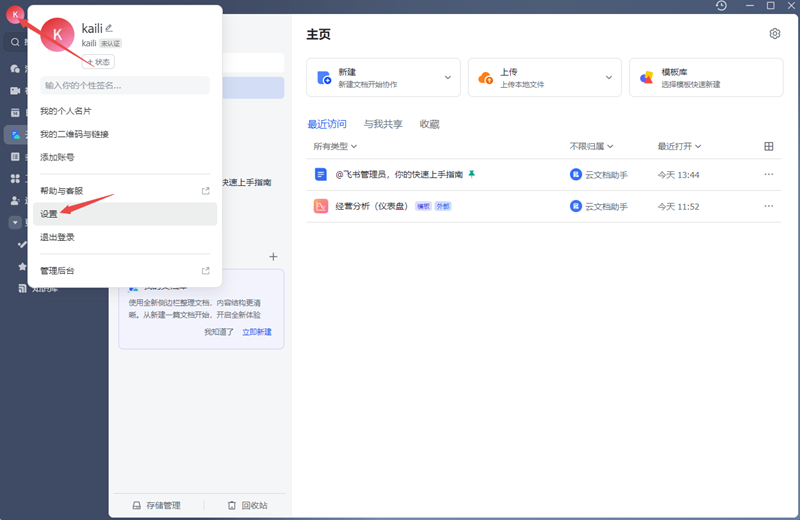
Task: Expand the 上传 dropdown arrow
Action: pos(609,78)
